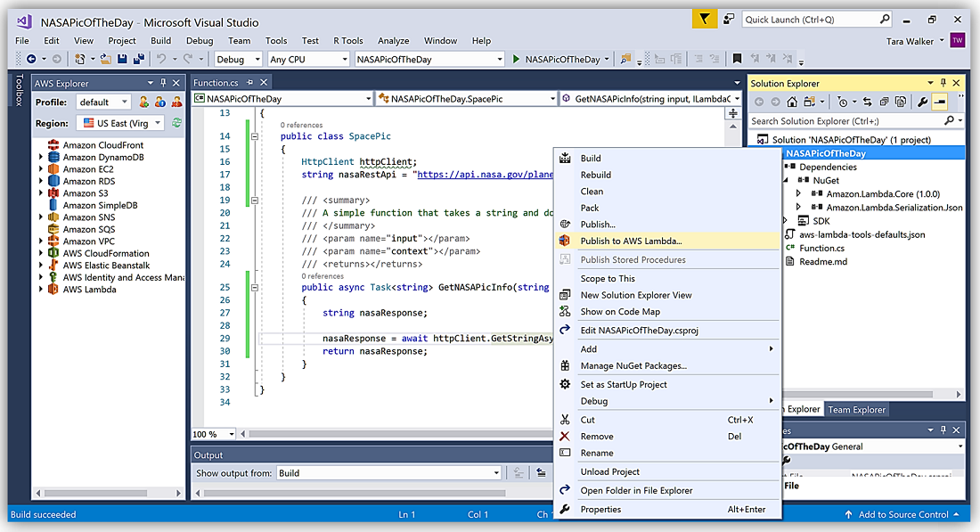
Task: Click the bookmark icon in the toolbar
Action: point(737,60)
